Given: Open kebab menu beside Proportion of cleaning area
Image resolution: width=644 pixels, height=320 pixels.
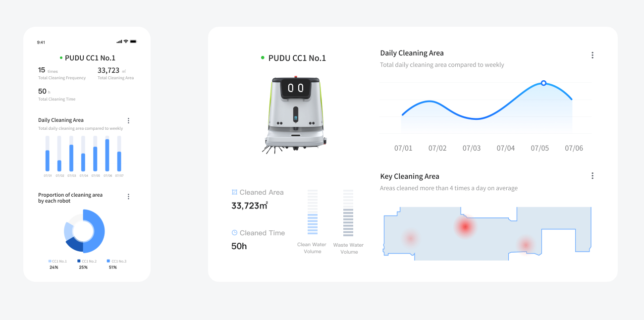Looking at the screenshot, I should click(128, 197).
